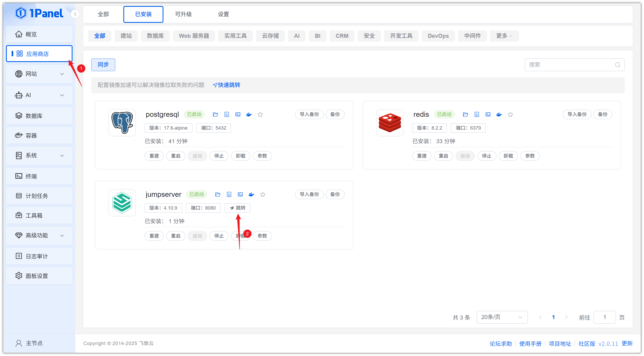View postgresql log document icon

[x=226, y=114]
